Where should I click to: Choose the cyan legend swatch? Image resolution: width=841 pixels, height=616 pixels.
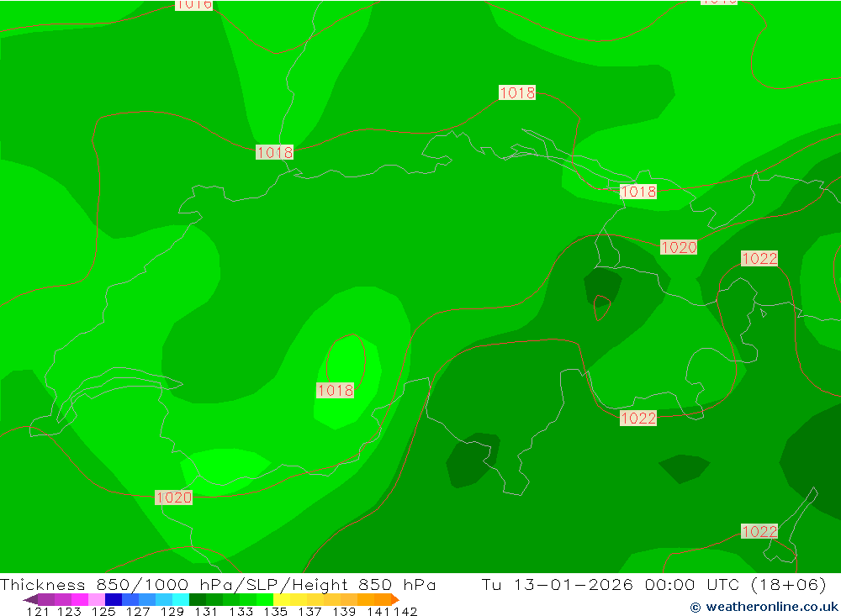tap(181, 599)
